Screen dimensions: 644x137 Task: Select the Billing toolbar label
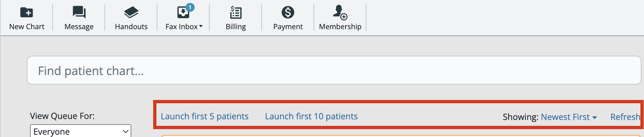pos(236,27)
